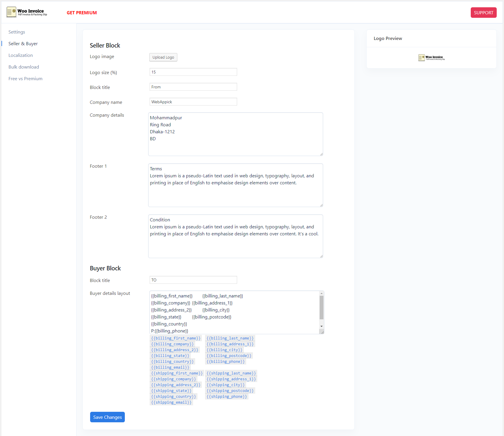Save the form with Save Changes
The height and width of the screenshot is (436, 504).
[x=107, y=417]
